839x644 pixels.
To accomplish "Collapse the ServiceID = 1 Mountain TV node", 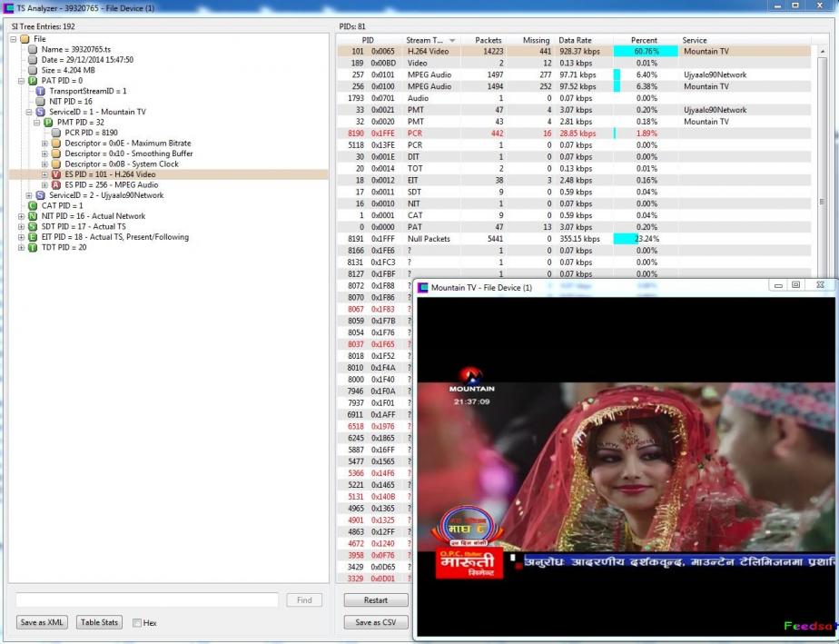I will click(29, 112).
